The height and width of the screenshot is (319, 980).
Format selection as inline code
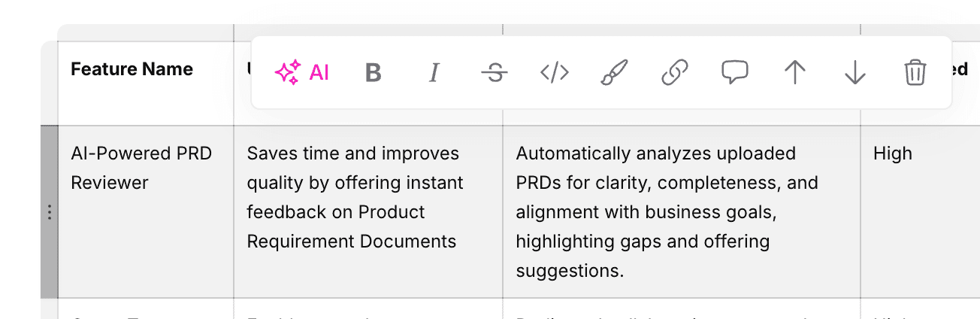point(555,73)
